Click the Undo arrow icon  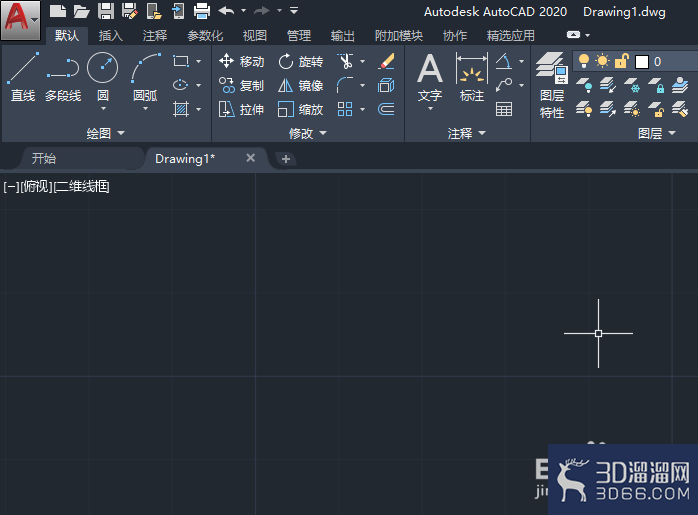pyautogui.click(x=227, y=10)
